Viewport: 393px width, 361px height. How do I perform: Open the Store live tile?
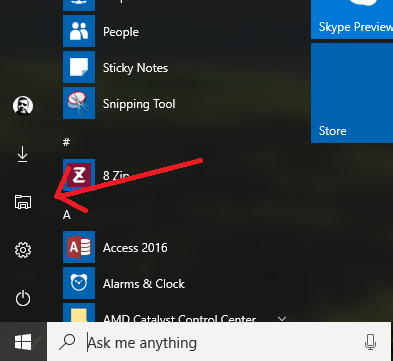pos(352,93)
